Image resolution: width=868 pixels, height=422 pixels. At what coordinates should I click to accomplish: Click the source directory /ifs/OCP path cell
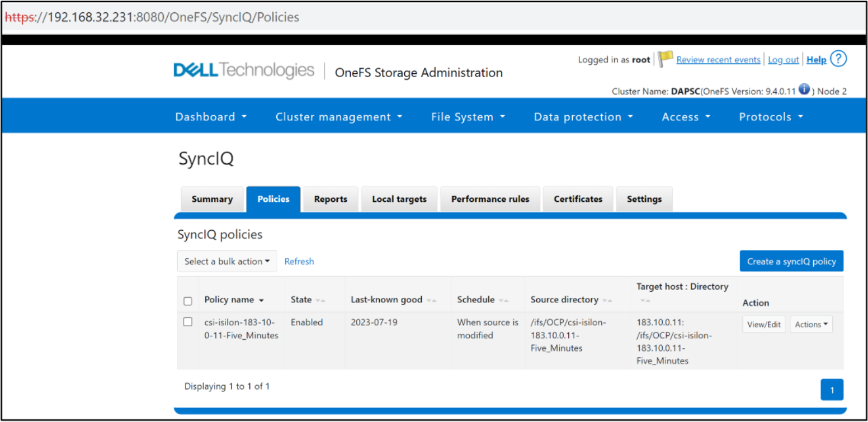click(x=568, y=335)
